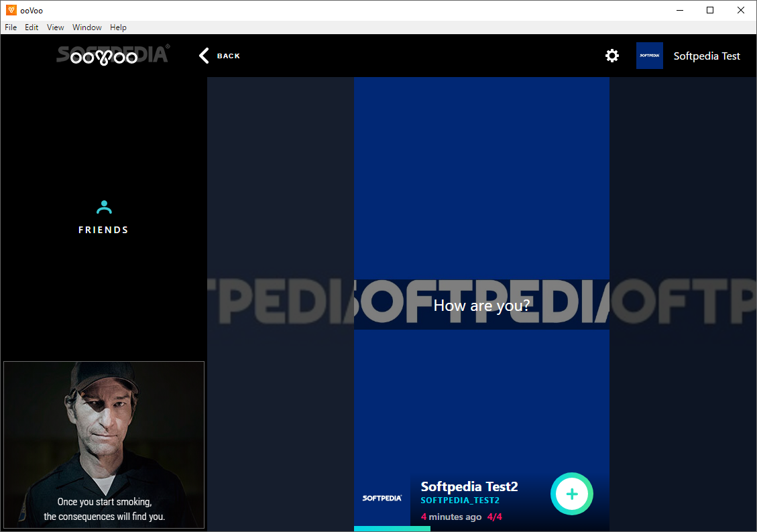This screenshot has width=757, height=532.
Task: Select the Friends person icon
Action: pyautogui.click(x=104, y=208)
